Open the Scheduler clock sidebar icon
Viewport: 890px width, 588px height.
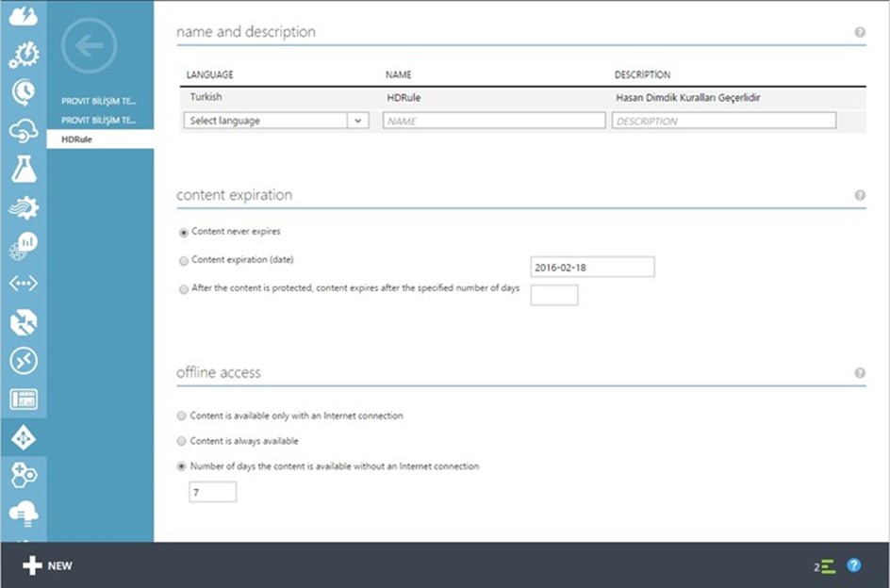[24, 92]
